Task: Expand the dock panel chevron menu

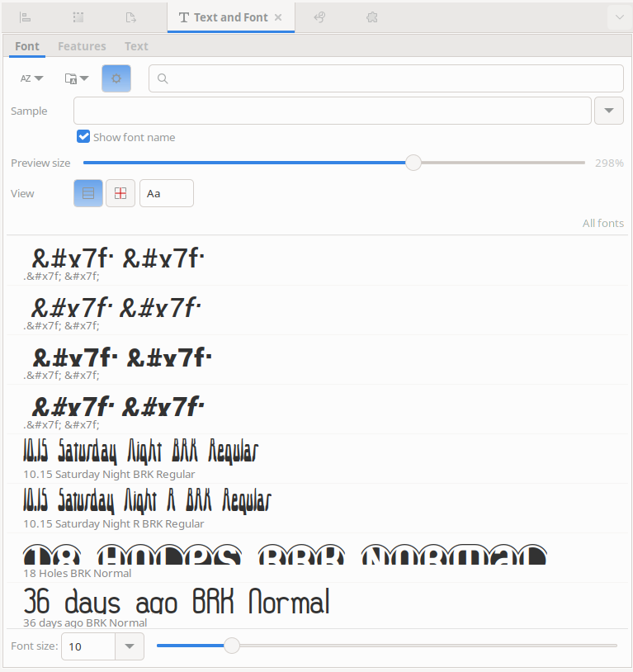Action: 618,17
